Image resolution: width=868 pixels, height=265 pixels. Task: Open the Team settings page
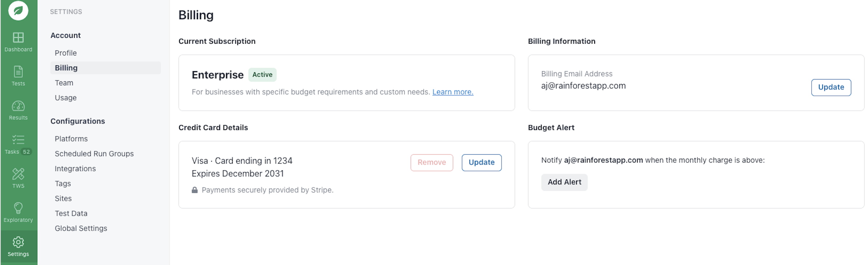pos(64,83)
